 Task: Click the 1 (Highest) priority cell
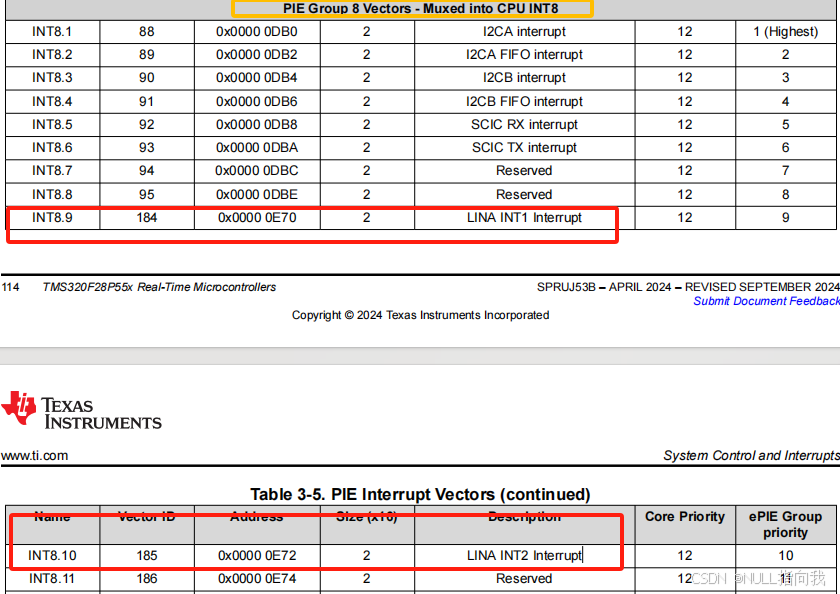pyautogui.click(x=785, y=32)
